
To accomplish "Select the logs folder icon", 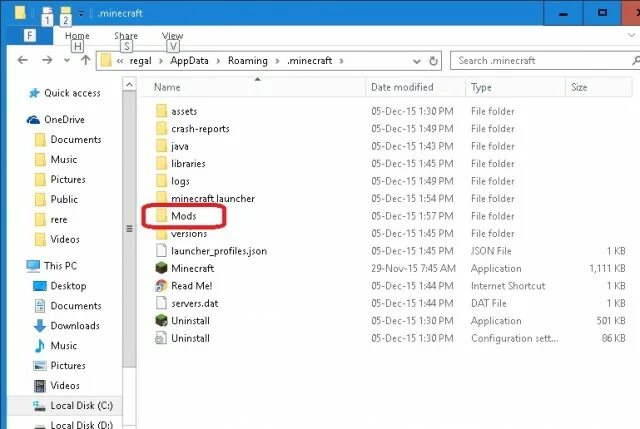I will click(162, 181).
